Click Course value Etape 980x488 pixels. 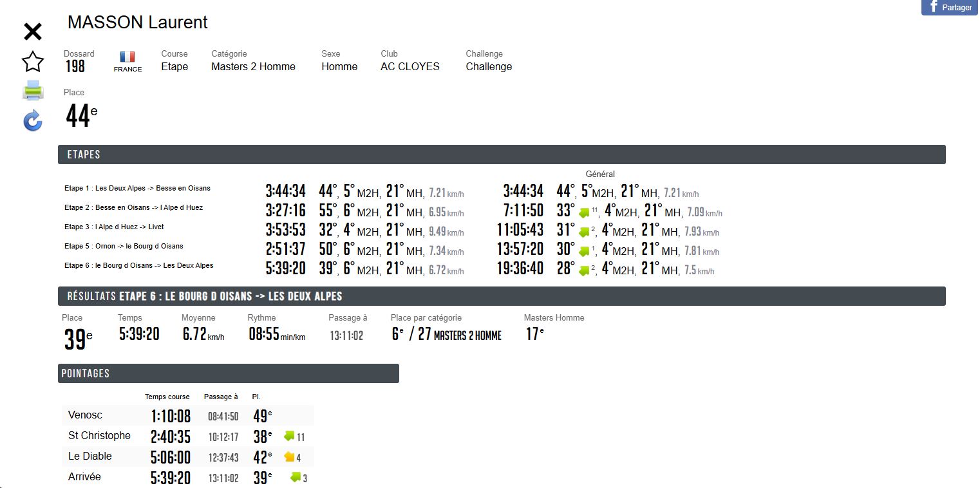(174, 66)
